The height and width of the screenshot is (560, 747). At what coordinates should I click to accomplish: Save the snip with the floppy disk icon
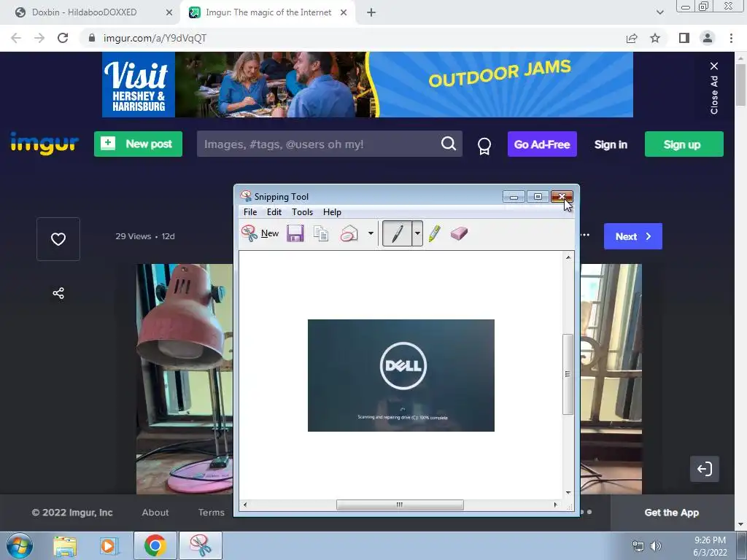click(295, 233)
